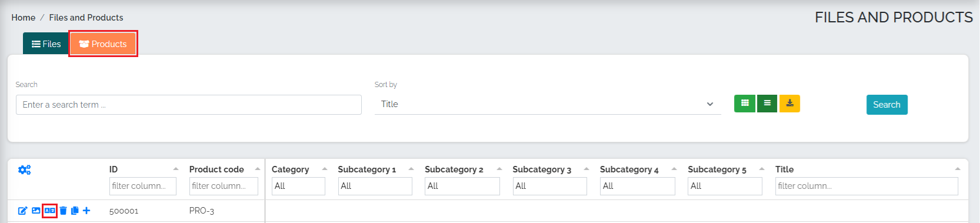Select the Products tab
The image size is (980, 223).
103,44
